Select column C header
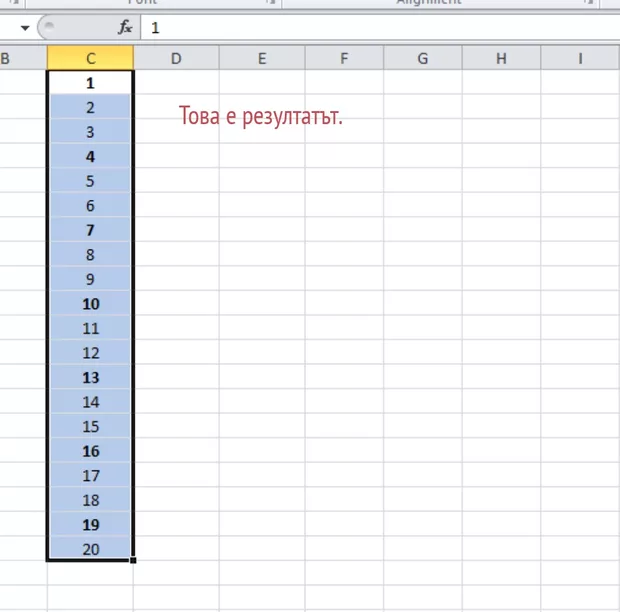The height and width of the screenshot is (612, 620). (90, 58)
